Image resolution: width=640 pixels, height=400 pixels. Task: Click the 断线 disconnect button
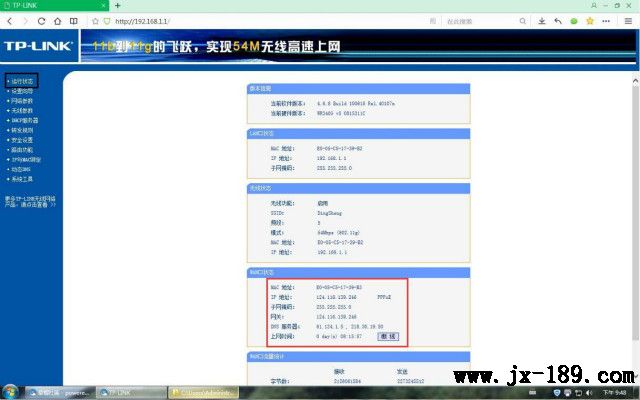click(x=388, y=336)
